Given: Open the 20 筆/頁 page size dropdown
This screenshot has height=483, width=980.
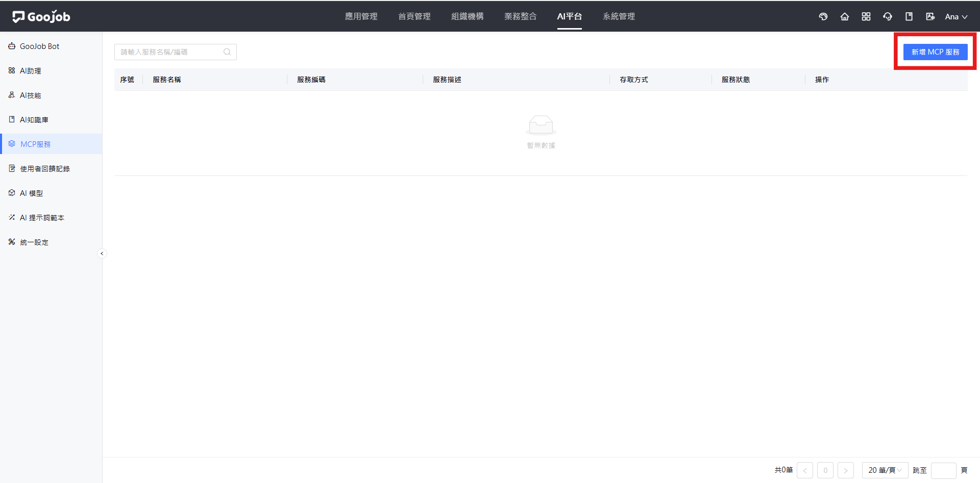Looking at the screenshot, I should tap(885, 470).
